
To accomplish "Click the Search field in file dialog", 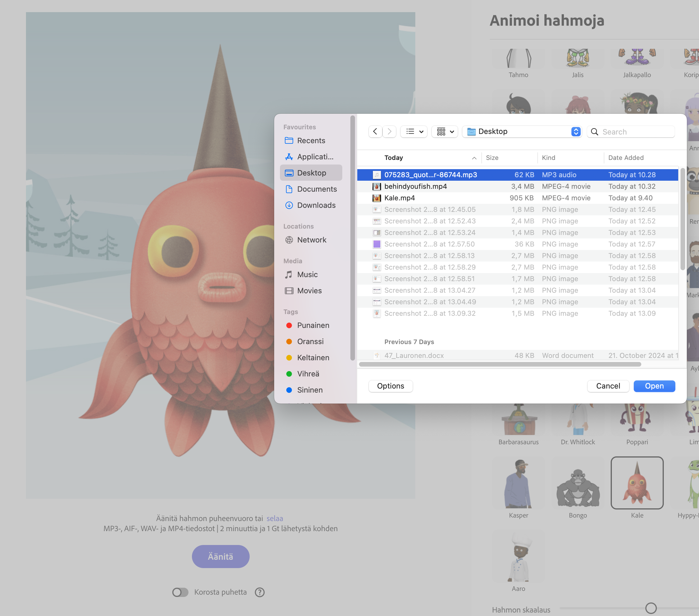I will [636, 132].
